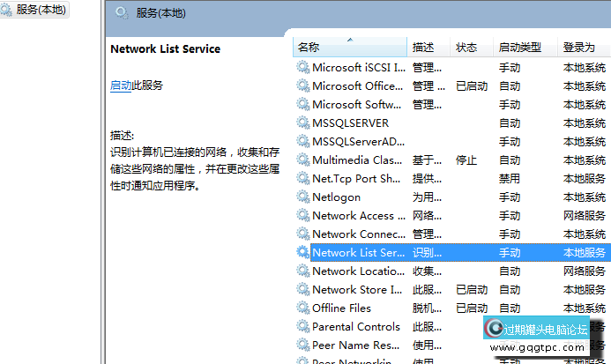Click 手动 startup type of Netlogon row
The image size is (611, 364).
coord(510,197)
